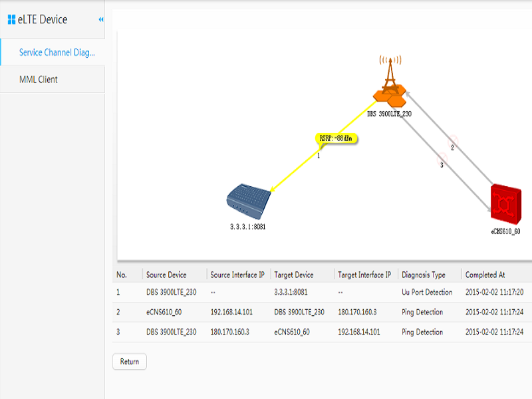
Task: Select row 2 source IP 192.168.14.101
Action: pos(231,312)
